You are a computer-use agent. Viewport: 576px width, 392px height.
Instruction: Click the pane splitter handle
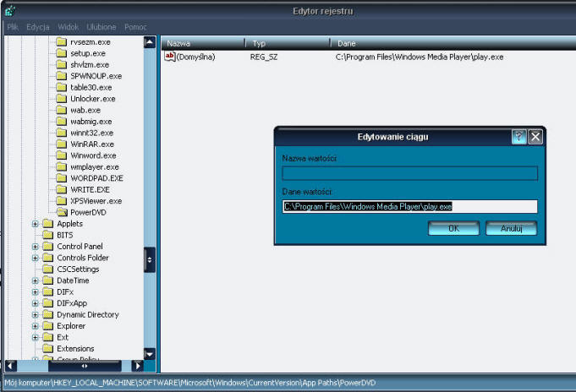(151, 259)
